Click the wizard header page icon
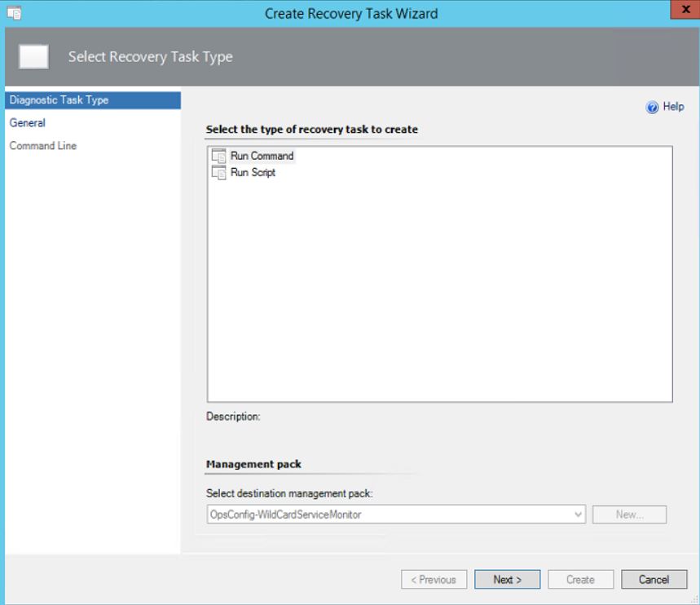 click(x=34, y=57)
